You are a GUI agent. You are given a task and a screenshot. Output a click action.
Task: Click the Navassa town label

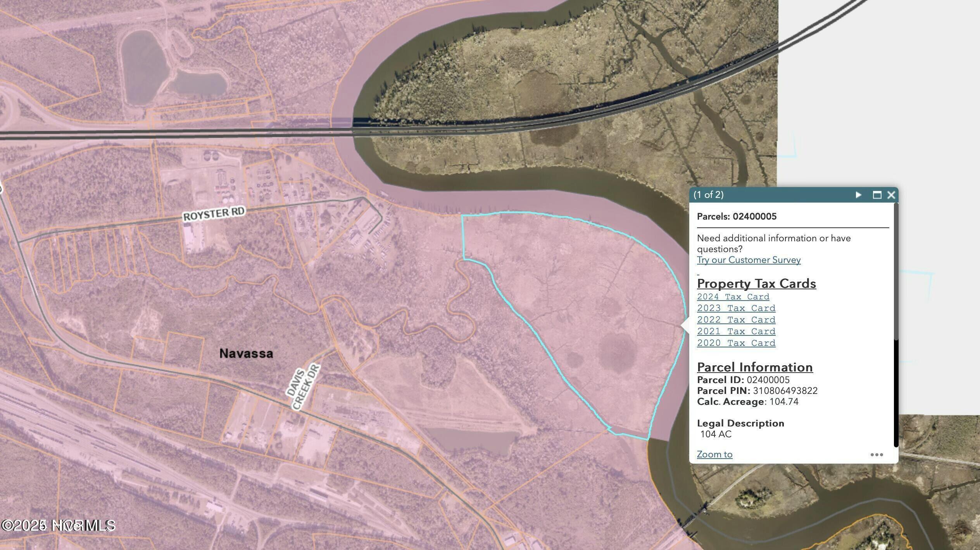pyautogui.click(x=246, y=353)
